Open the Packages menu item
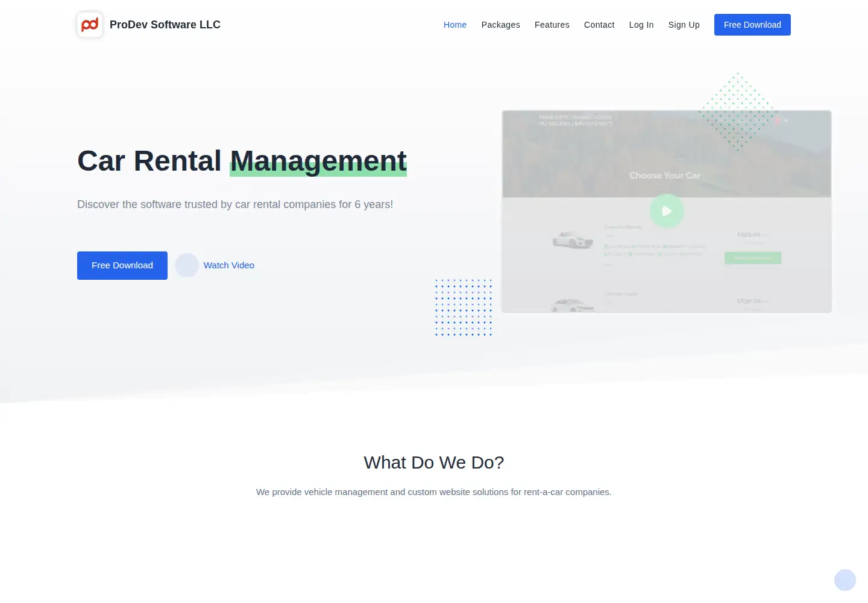The height and width of the screenshot is (603, 868). [x=500, y=25]
